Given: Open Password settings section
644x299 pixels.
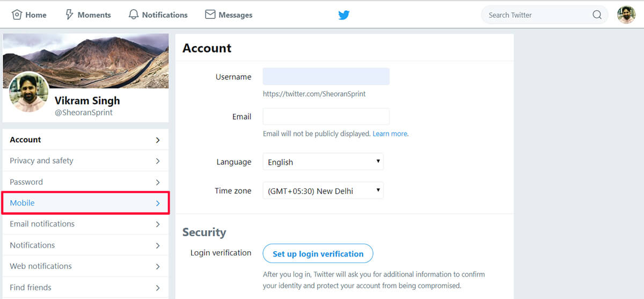Looking at the screenshot, I should point(85,182).
